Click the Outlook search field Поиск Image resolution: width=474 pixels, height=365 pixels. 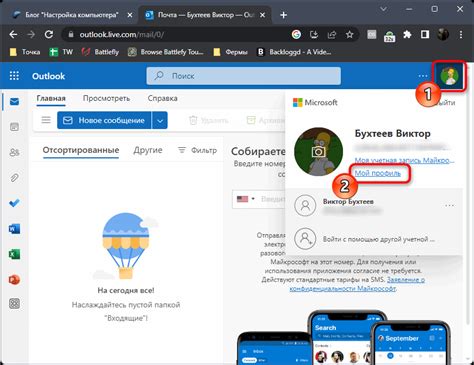tap(244, 76)
